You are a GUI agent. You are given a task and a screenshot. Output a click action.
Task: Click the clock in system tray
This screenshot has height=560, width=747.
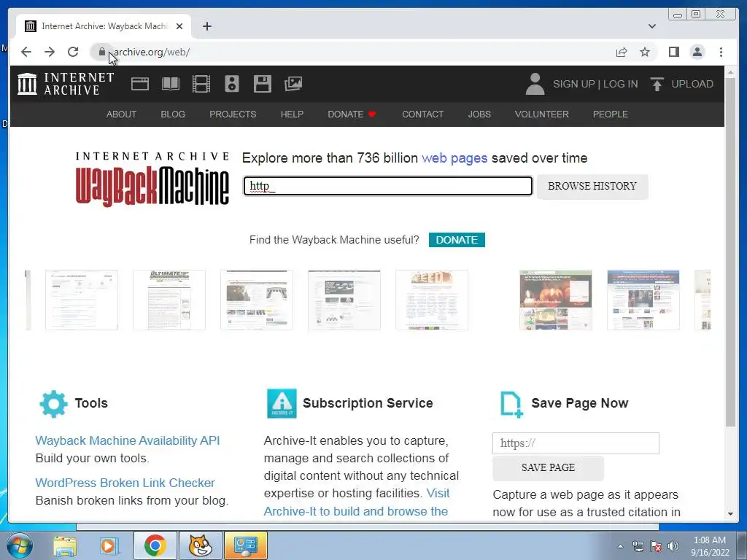(710, 546)
